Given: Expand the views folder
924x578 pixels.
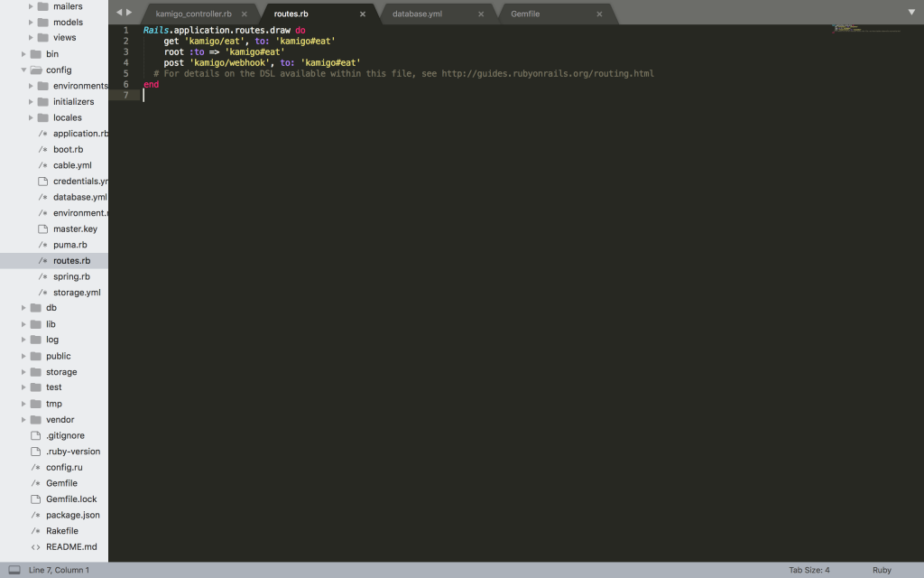Looking at the screenshot, I should pos(31,38).
